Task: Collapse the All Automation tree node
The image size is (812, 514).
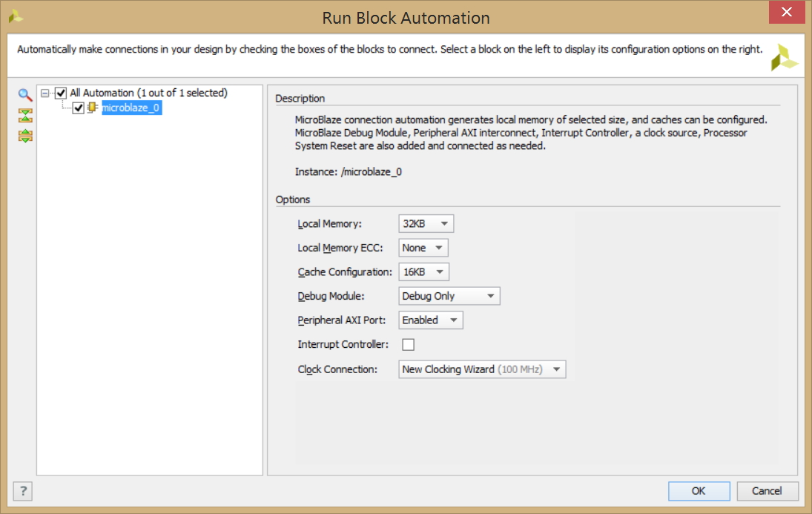Action: [x=45, y=93]
